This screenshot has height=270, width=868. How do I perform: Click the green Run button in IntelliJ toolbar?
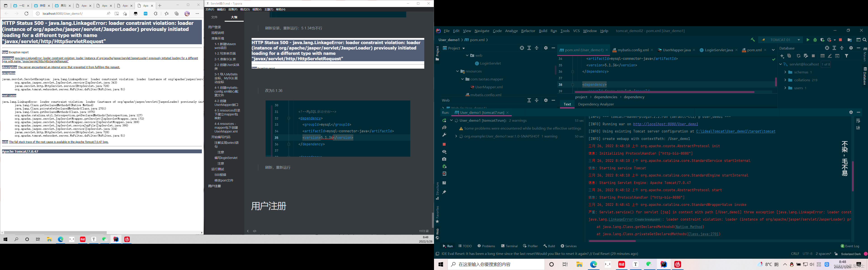pos(808,40)
